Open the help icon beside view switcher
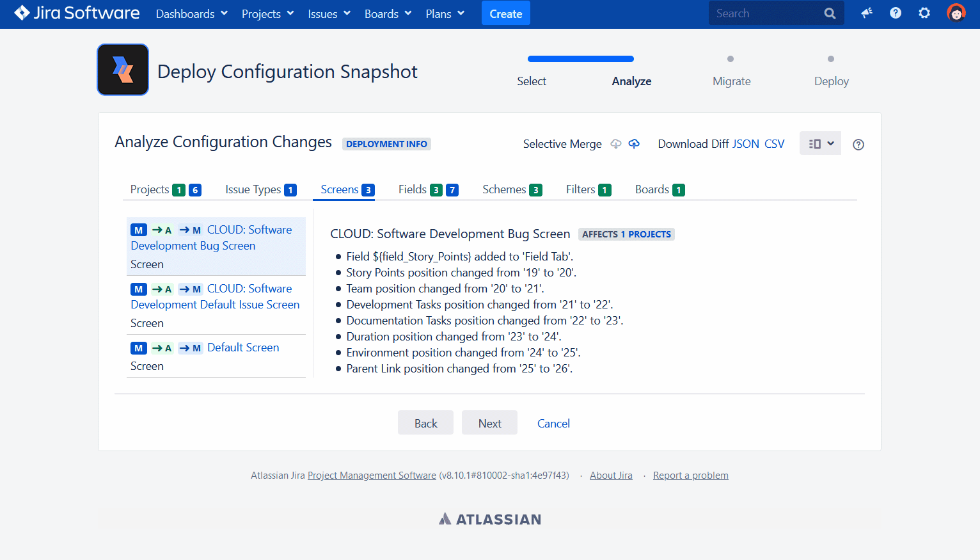Screen dimensions: 980x560 [858, 145]
